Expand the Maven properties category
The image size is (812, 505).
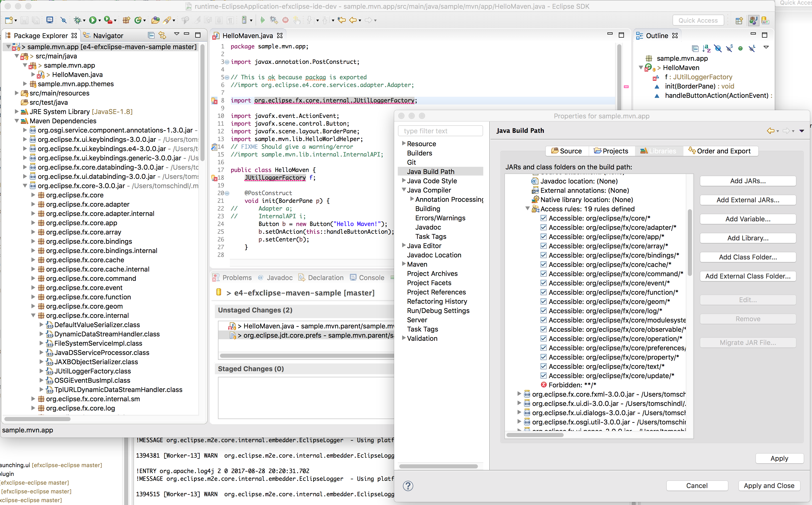(x=403, y=264)
